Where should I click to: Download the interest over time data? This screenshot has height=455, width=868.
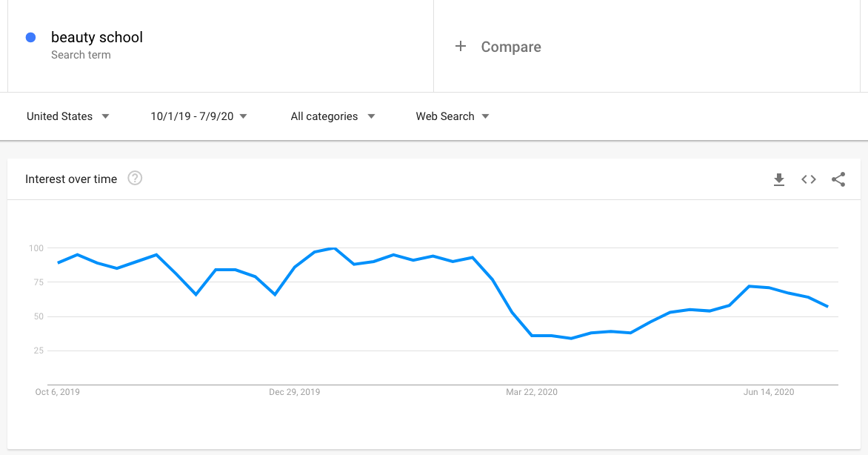[x=779, y=179]
